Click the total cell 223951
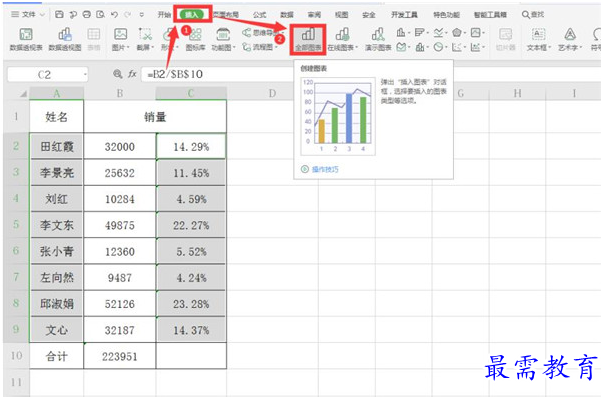This screenshot has width=606, height=399. click(x=120, y=356)
